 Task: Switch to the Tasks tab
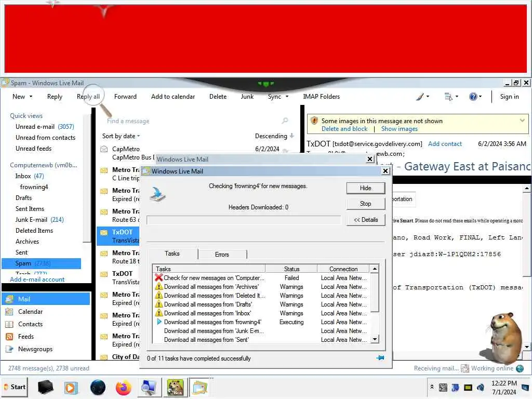(172, 254)
